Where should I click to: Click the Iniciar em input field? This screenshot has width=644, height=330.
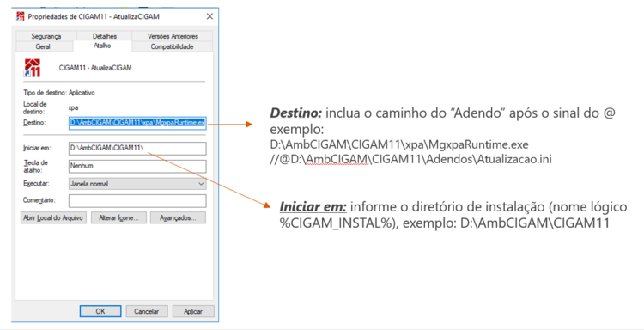click(137, 149)
